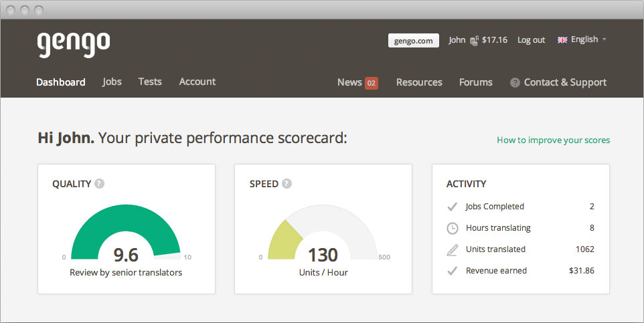This screenshot has width=644, height=323.
Task: Click the News 02 notification badge
Action: tap(372, 83)
